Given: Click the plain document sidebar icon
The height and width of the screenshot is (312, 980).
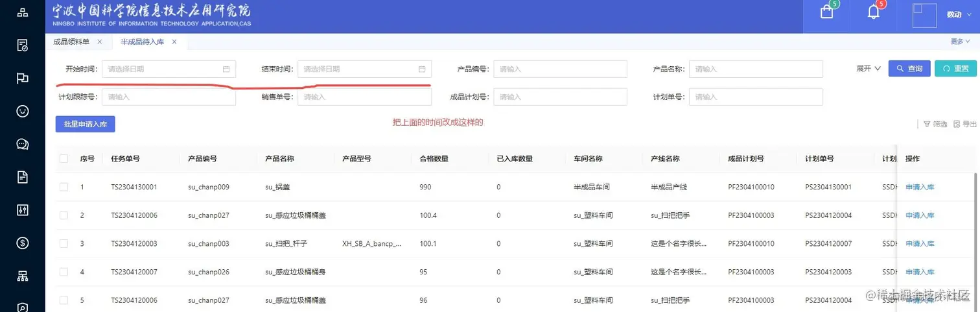Looking at the screenshot, I should pos(23,177).
